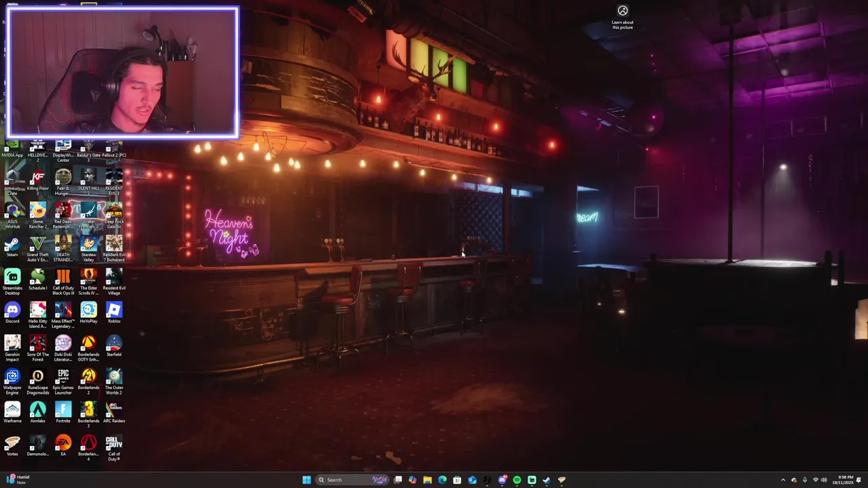The height and width of the screenshot is (488, 868).
Task: Select the Schedule I desktop icon
Action: [37, 280]
